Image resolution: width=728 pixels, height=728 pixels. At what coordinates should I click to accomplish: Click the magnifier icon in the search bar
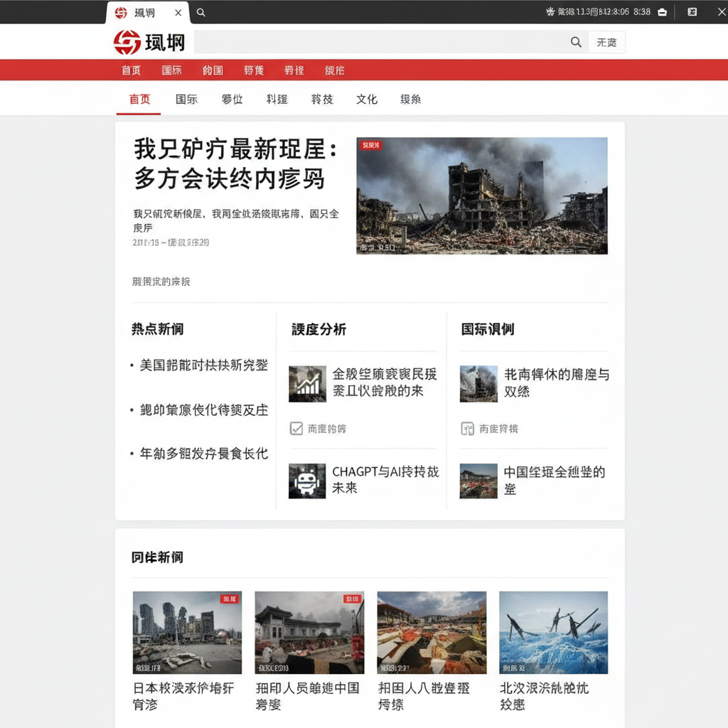[x=576, y=42]
